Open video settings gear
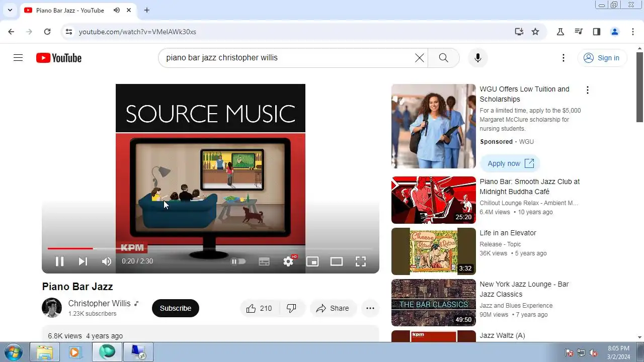The height and width of the screenshot is (362, 644). pos(288,261)
